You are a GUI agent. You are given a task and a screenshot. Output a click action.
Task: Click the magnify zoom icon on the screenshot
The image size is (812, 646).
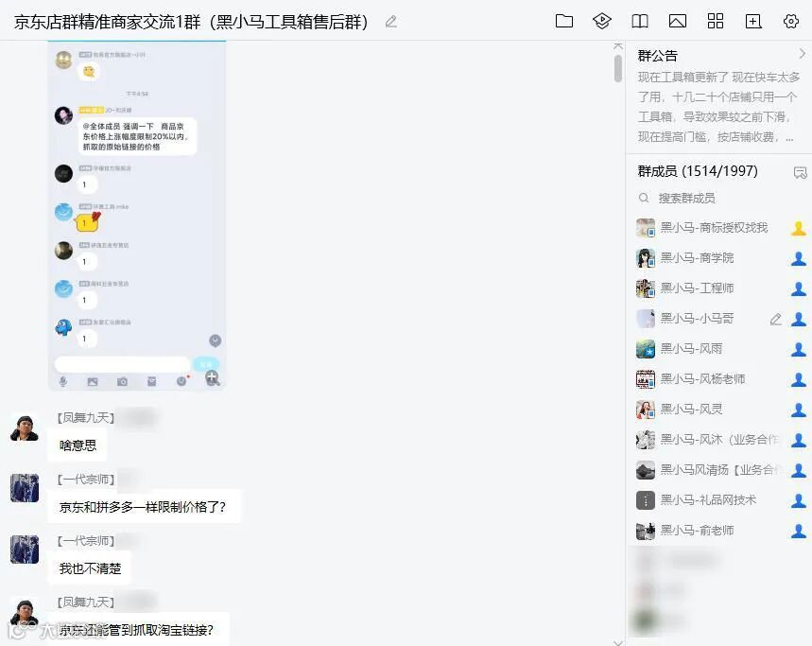point(213,377)
